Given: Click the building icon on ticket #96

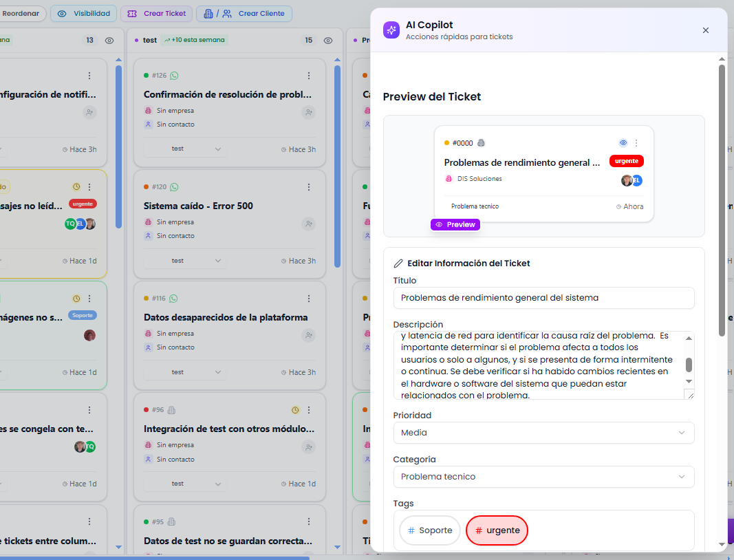Looking at the screenshot, I should point(171,410).
